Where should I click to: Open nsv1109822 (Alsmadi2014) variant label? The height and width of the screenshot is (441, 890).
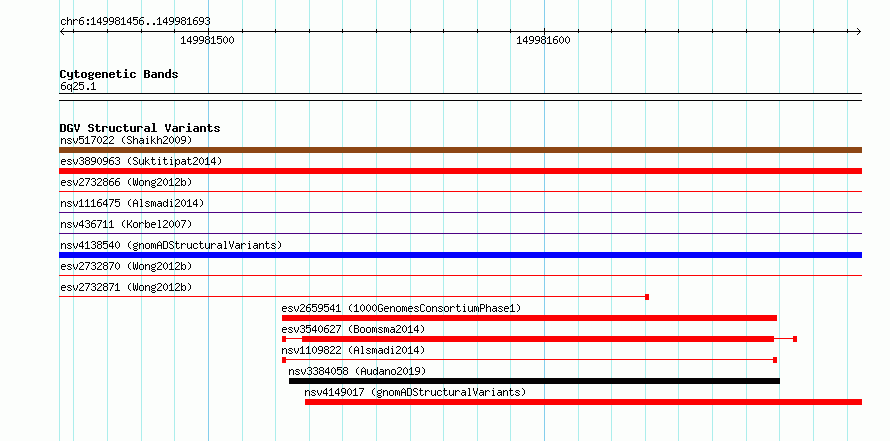pyautogui.click(x=353, y=350)
